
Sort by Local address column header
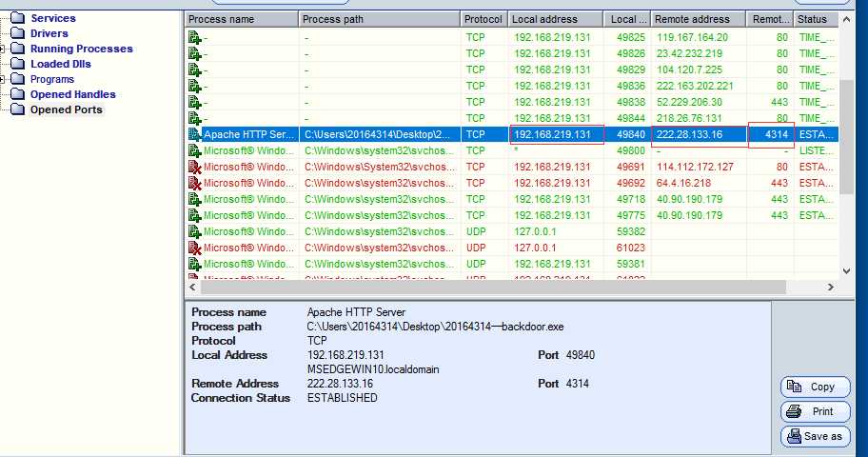click(x=556, y=19)
